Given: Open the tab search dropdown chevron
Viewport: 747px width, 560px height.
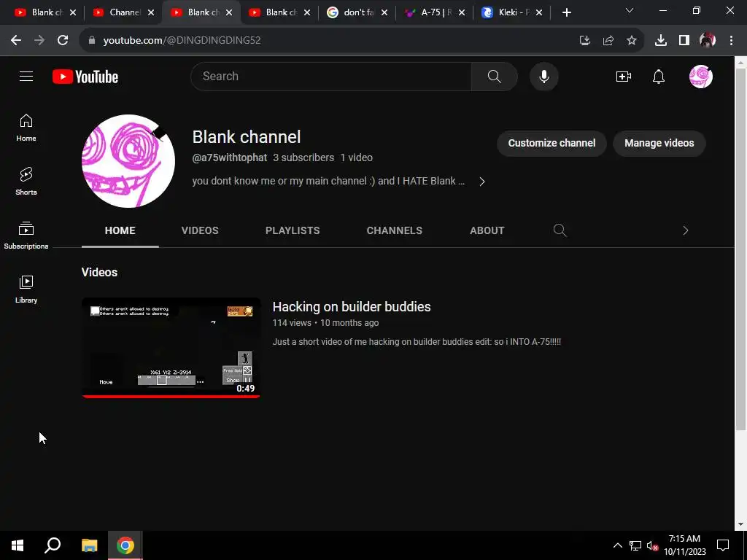Looking at the screenshot, I should pos(630,10).
